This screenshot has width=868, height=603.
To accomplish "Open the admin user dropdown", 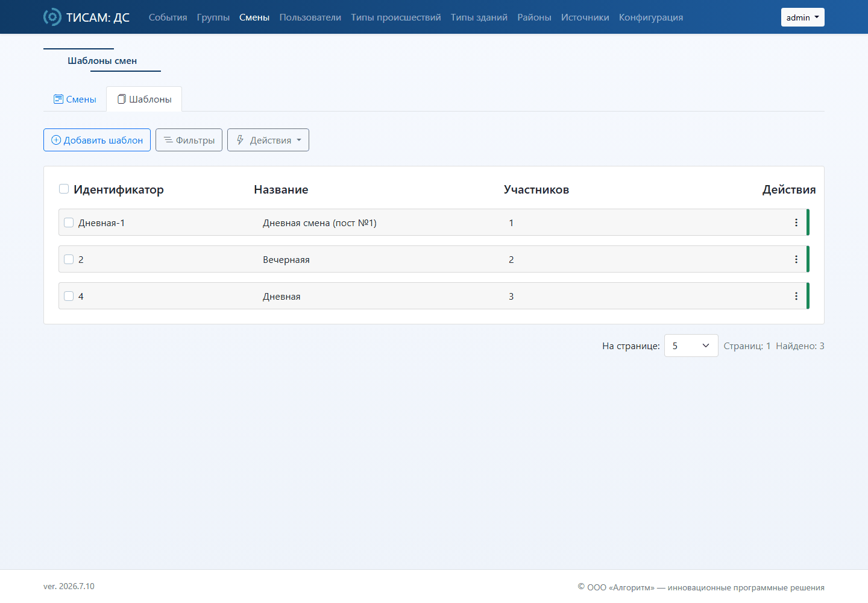I will 802,17.
